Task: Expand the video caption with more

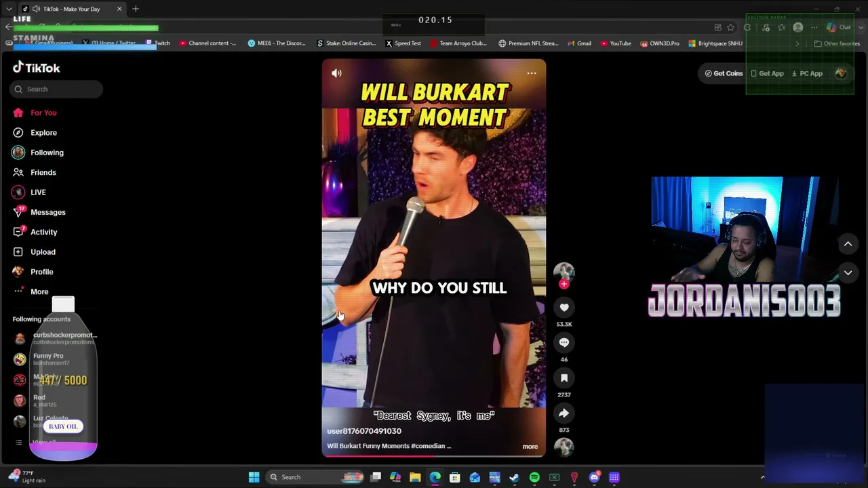Action: tap(530, 447)
